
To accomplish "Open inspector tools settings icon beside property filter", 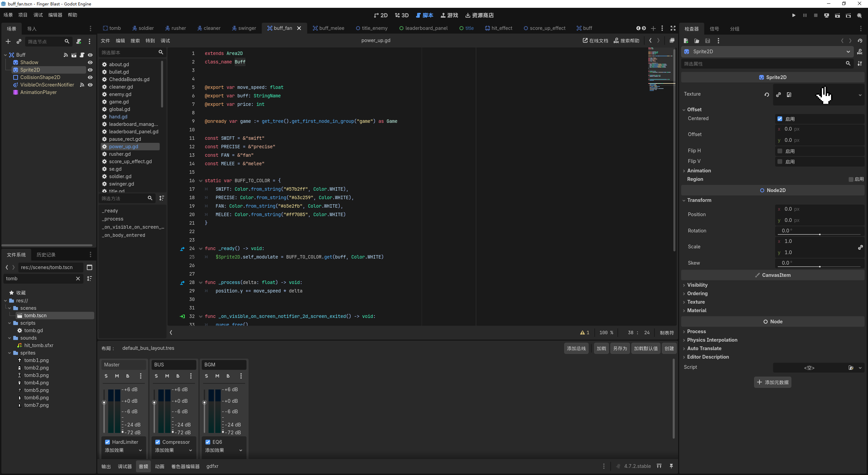I will click(x=860, y=63).
